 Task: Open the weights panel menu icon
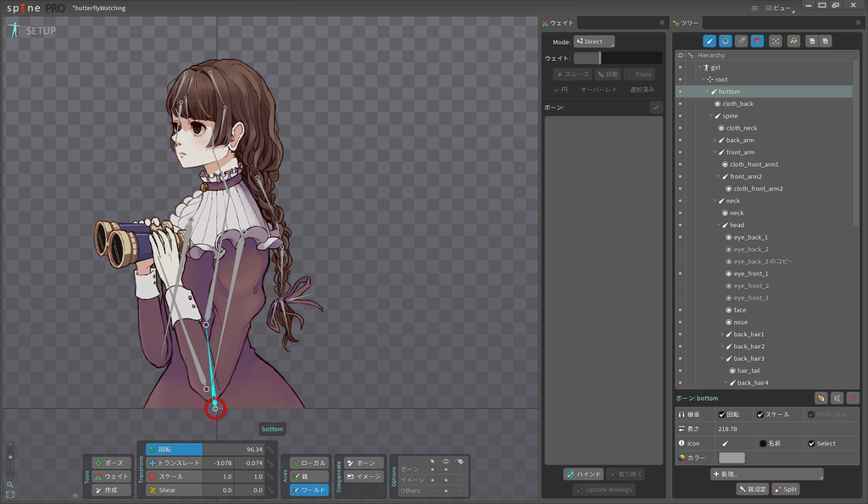pos(662,23)
